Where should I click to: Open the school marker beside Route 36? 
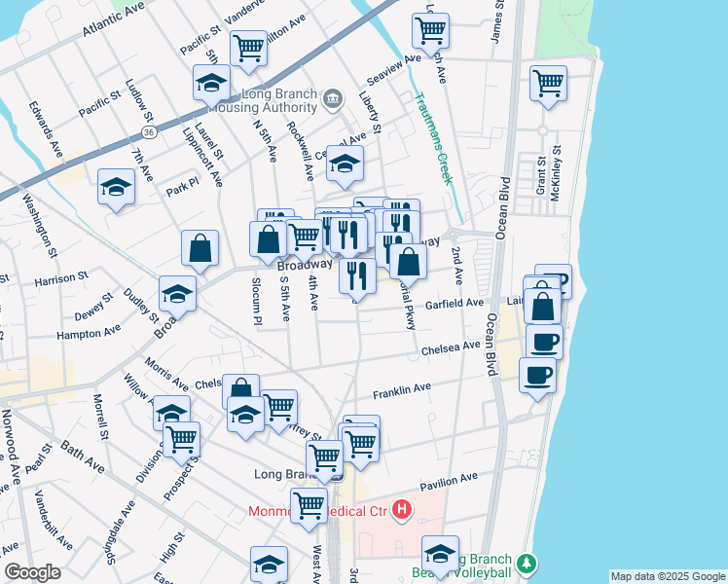[x=212, y=85]
